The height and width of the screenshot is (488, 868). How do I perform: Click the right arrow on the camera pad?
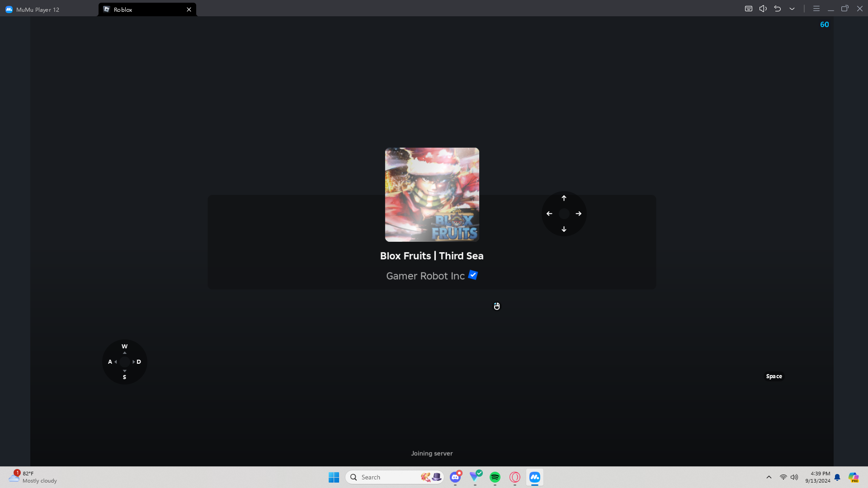(x=579, y=214)
